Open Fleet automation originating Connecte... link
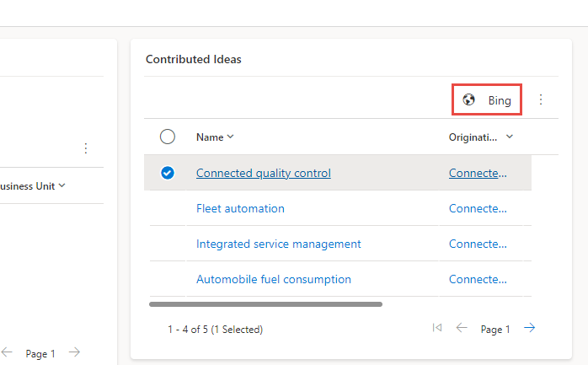 pos(478,208)
